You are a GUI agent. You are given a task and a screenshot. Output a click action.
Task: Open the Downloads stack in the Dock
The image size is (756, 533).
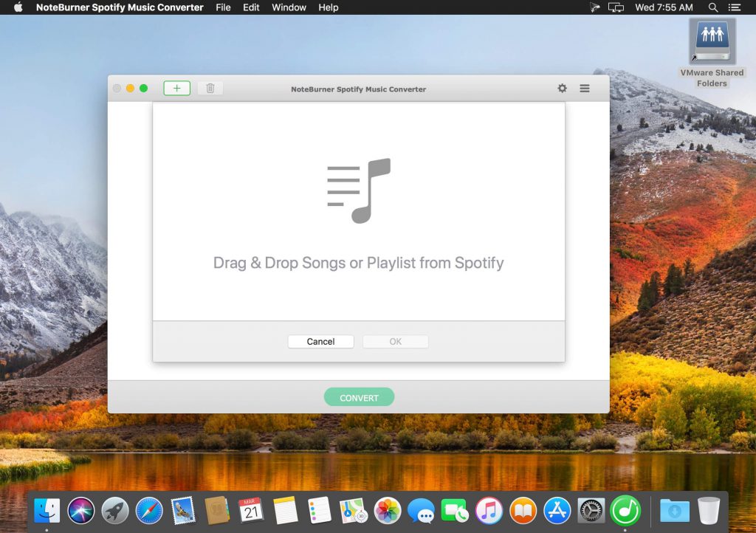pos(673,510)
